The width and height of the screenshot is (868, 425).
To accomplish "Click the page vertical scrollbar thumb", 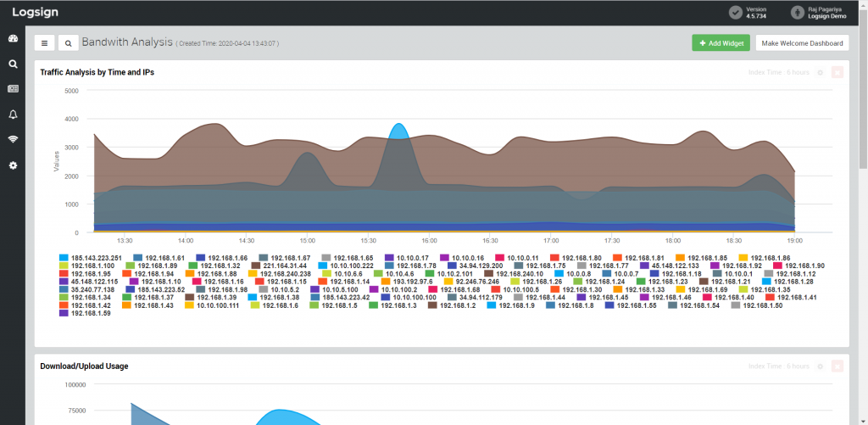I will 864,89.
